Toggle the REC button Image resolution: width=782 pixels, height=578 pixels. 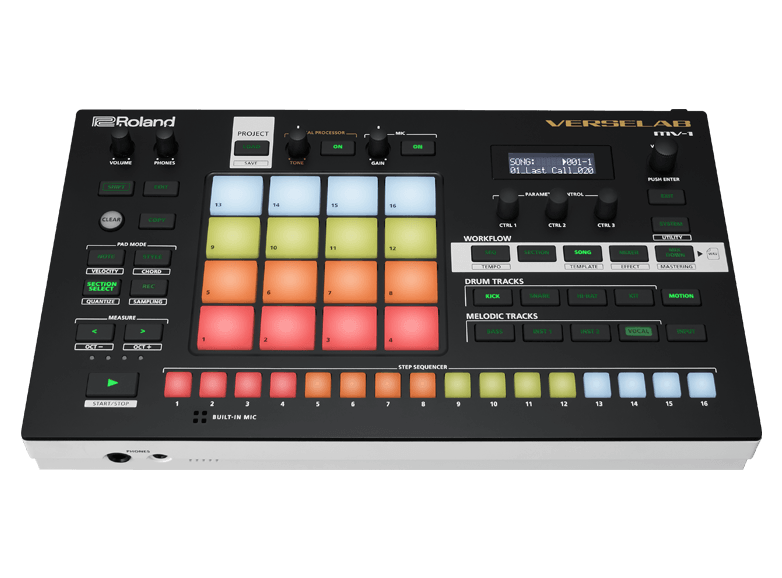pyautogui.click(x=148, y=287)
